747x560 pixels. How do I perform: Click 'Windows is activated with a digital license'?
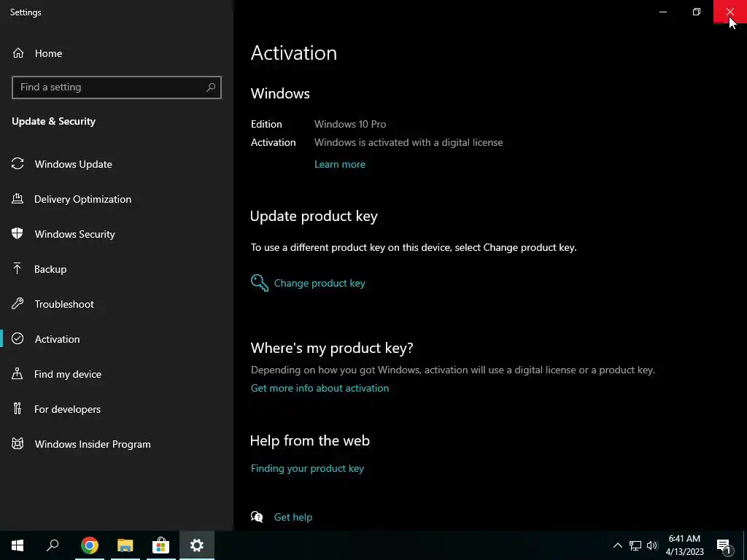tap(409, 142)
